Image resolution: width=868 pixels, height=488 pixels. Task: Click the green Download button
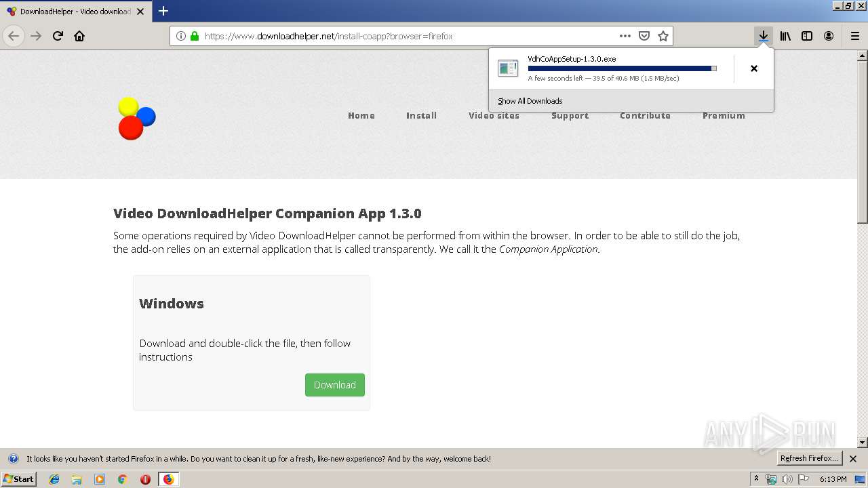[335, 385]
